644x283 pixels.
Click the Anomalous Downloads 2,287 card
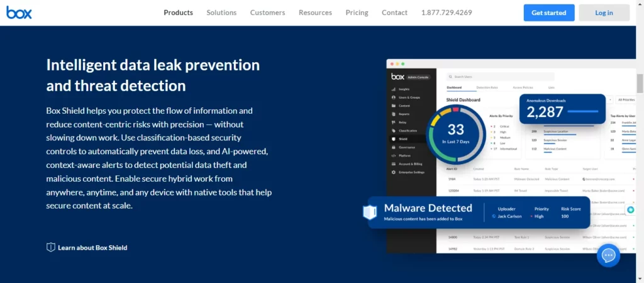562,109
